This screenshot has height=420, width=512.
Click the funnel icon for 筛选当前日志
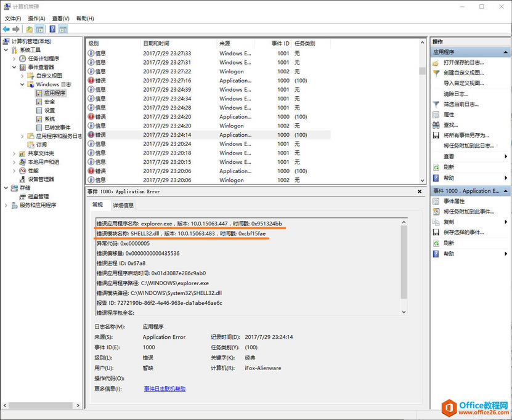click(436, 104)
